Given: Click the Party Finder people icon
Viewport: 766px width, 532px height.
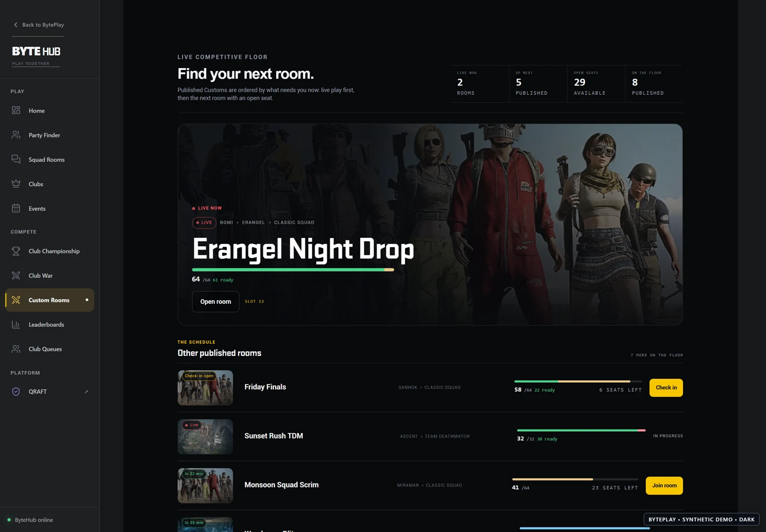Looking at the screenshot, I should pos(16,135).
